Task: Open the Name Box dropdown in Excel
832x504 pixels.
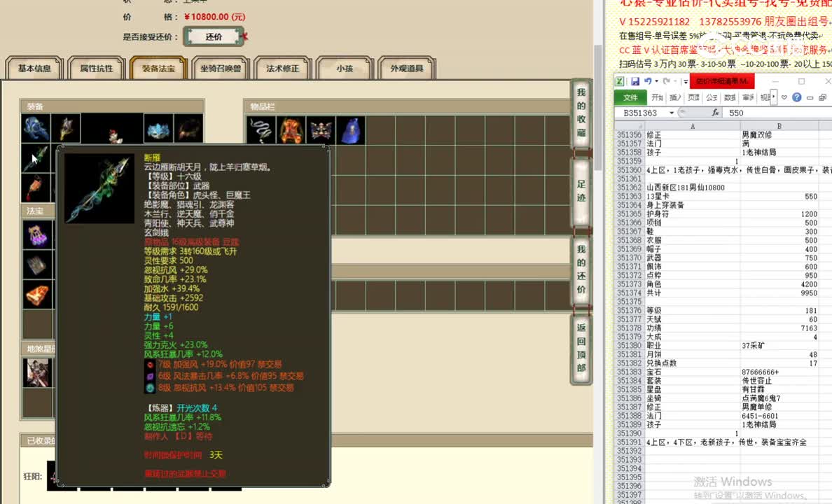Action: 672,112
